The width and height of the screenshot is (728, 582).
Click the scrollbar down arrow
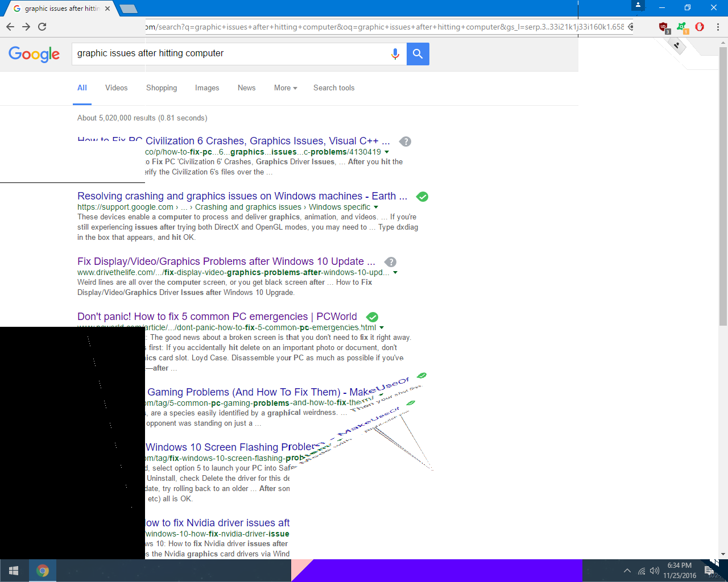tap(723, 554)
